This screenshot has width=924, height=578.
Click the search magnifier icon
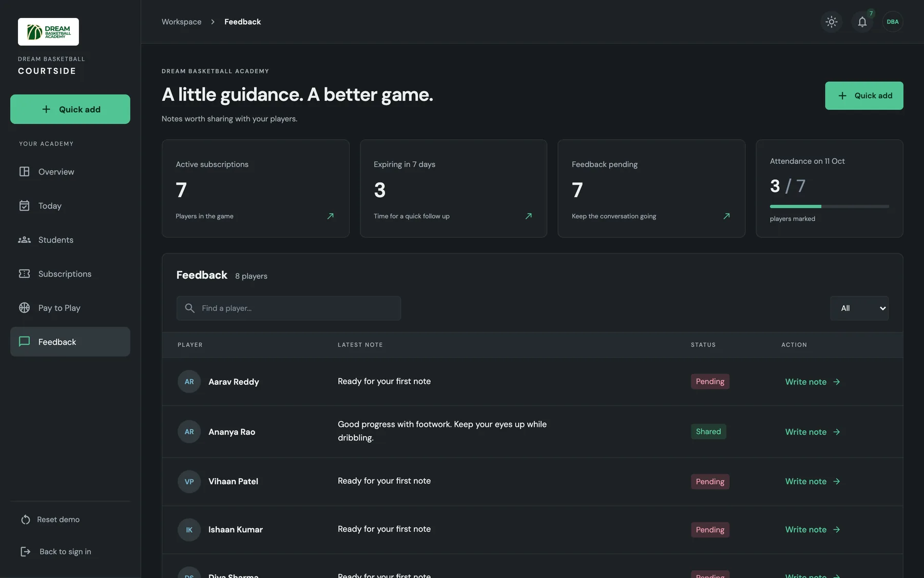coord(189,308)
